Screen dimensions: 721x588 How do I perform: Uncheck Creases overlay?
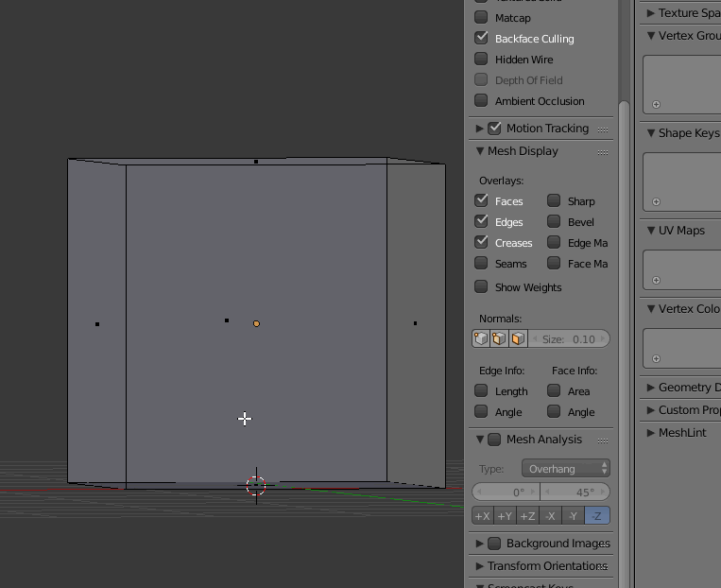pyautogui.click(x=481, y=242)
